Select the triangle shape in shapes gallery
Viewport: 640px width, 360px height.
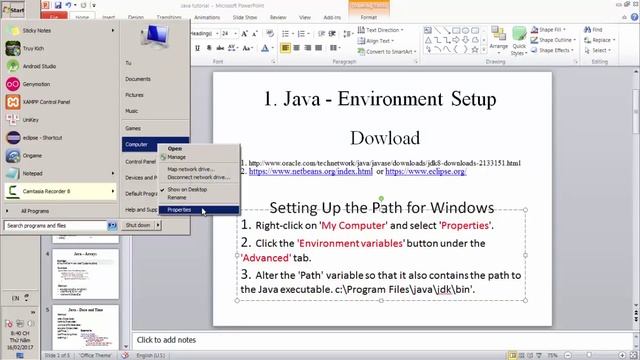pyautogui.click(x=428, y=40)
